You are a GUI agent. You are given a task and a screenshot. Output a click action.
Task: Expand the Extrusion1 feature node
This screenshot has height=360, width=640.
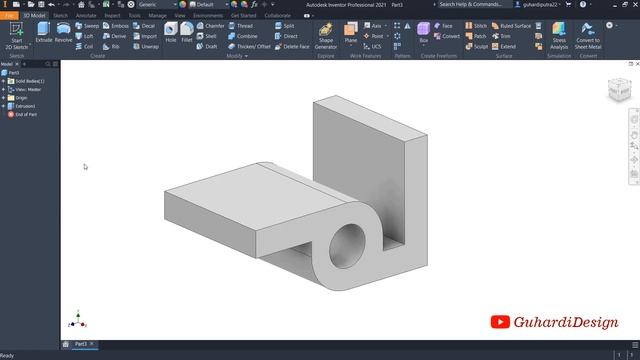(4, 106)
